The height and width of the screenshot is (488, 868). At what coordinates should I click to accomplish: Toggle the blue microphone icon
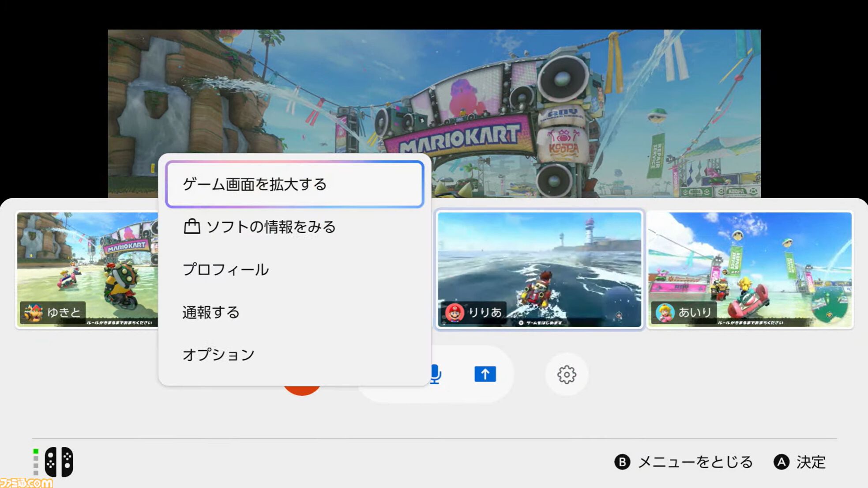coord(435,374)
